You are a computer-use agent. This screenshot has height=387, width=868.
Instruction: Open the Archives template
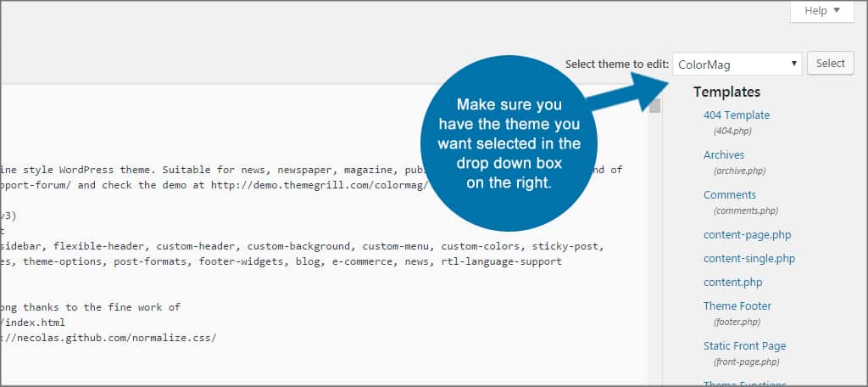(723, 154)
